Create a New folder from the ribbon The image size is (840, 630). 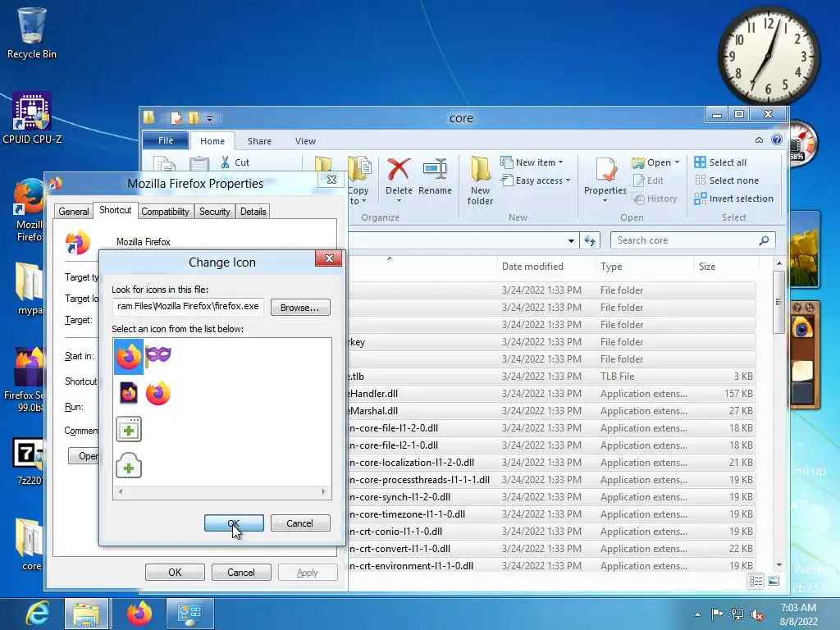pyautogui.click(x=480, y=180)
